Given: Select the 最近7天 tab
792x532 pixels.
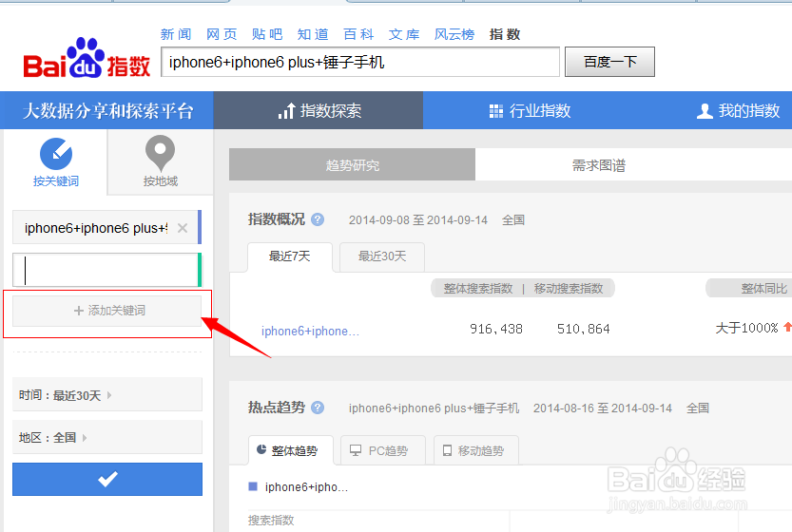Looking at the screenshot, I should click(289, 256).
